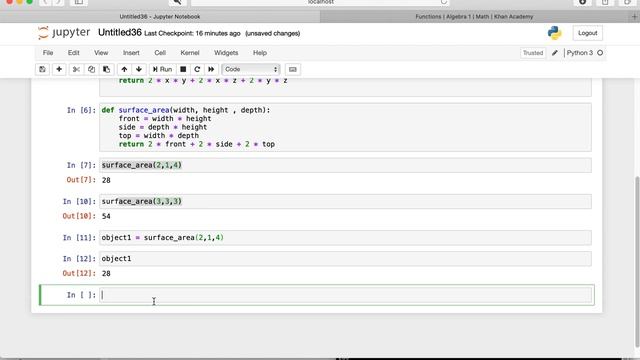Select the object1 = surface_area(2,1,4) cell
This screenshot has height=360, width=640.
pos(345,238)
